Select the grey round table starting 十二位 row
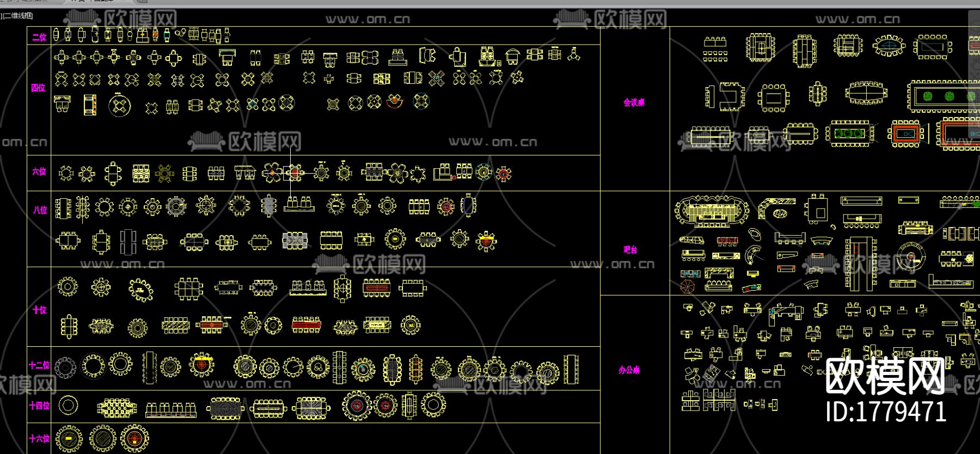The image size is (980, 454). [65, 368]
